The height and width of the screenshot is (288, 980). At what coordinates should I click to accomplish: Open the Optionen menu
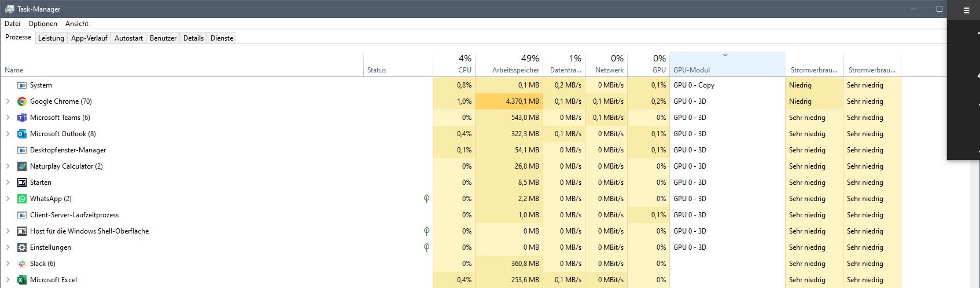[x=43, y=24]
